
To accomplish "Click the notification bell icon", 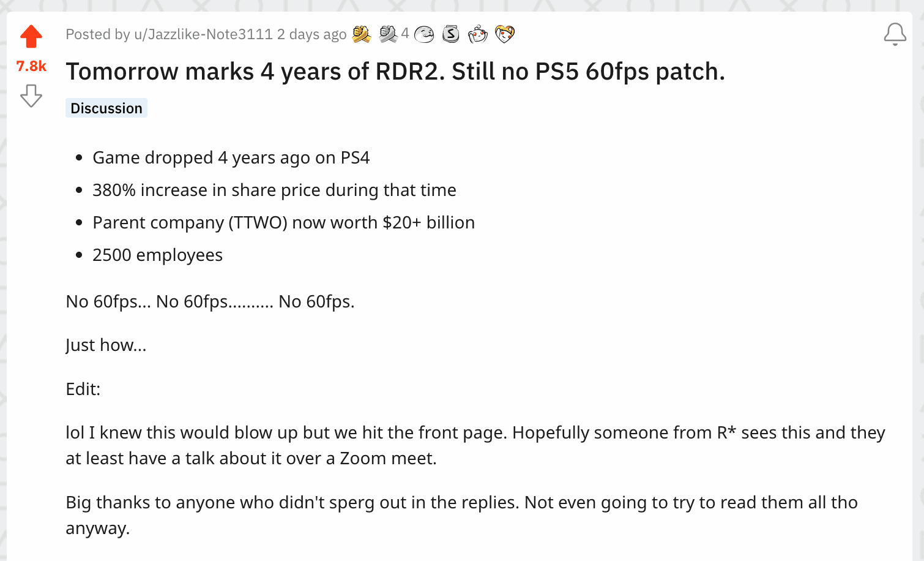I will click(895, 34).
